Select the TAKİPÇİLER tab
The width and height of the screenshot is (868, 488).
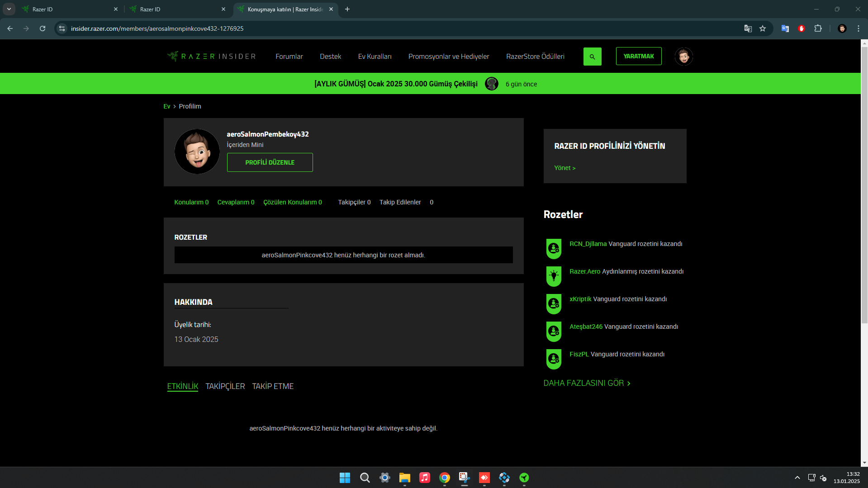coord(225,386)
